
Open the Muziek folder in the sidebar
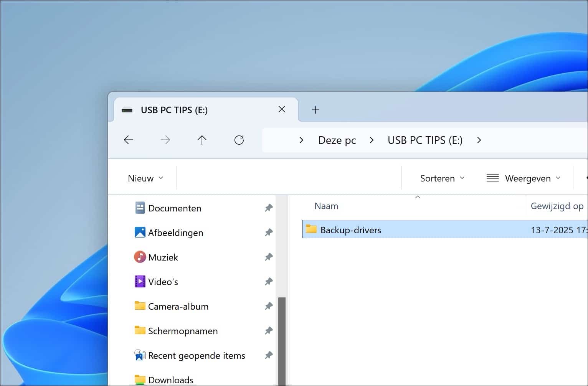(163, 257)
